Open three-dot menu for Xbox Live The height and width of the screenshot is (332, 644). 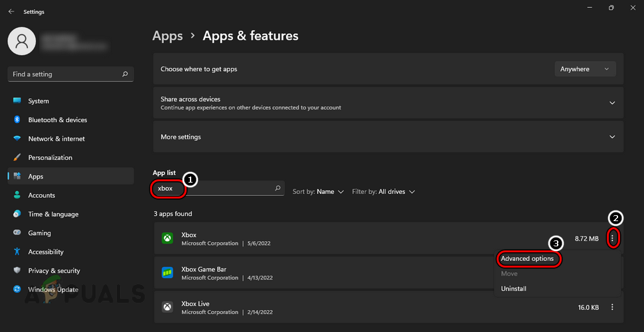(x=611, y=307)
